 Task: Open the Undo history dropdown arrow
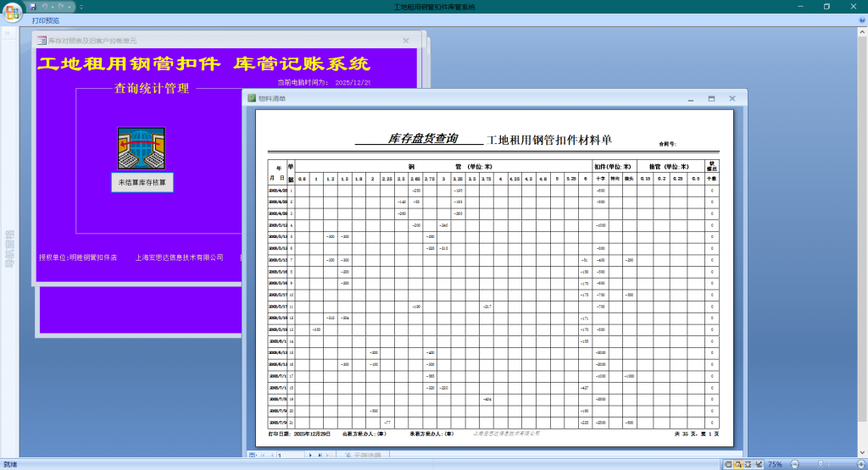point(52,6)
